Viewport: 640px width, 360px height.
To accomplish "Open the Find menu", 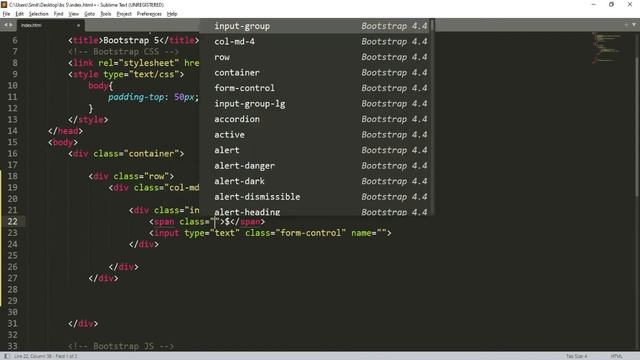I will click(58, 14).
